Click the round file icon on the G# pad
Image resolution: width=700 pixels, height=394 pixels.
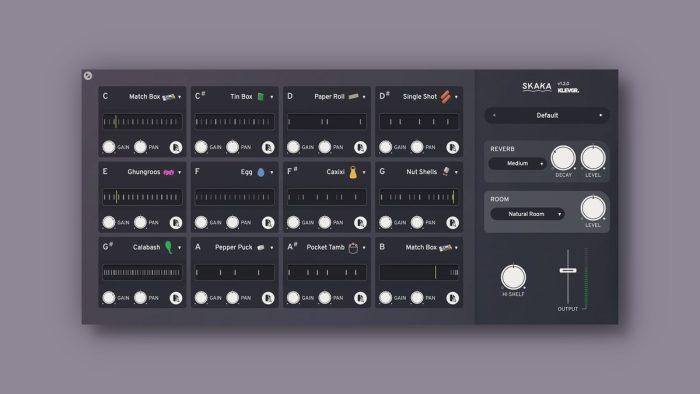(x=176, y=298)
